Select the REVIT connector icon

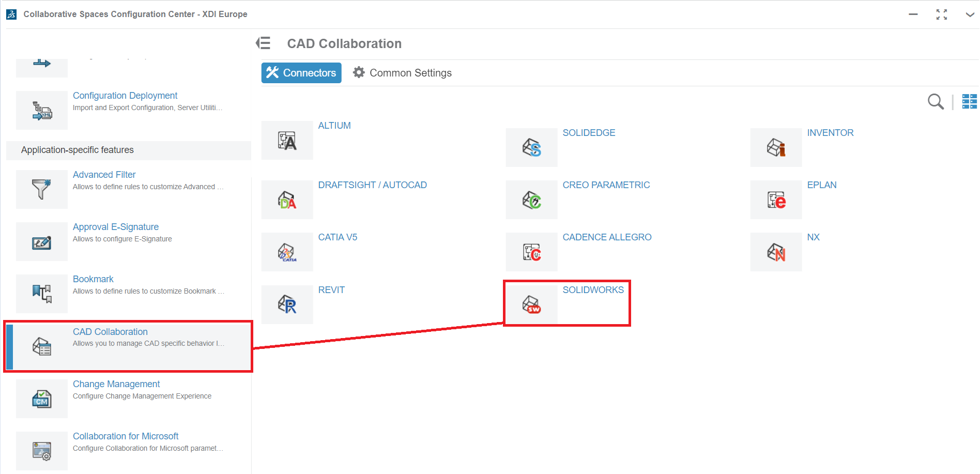[287, 304]
